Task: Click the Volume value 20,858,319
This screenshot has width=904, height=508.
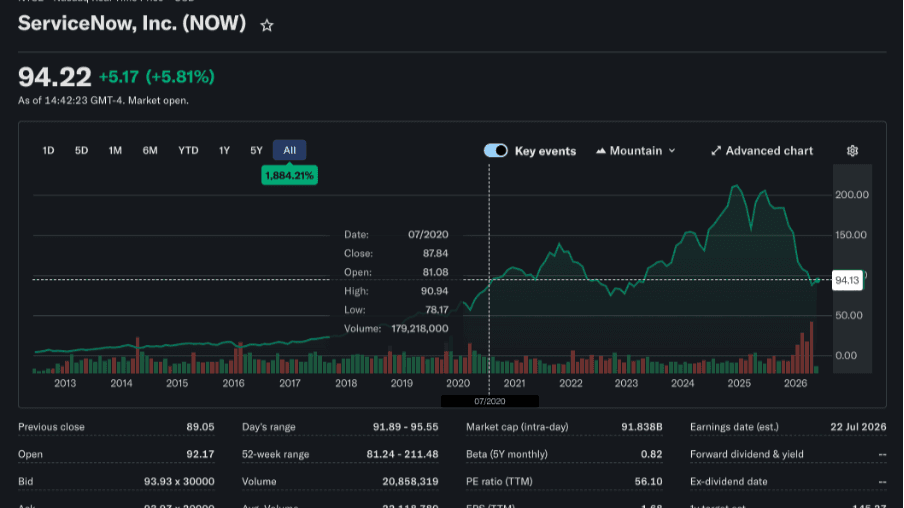Action: (x=410, y=481)
